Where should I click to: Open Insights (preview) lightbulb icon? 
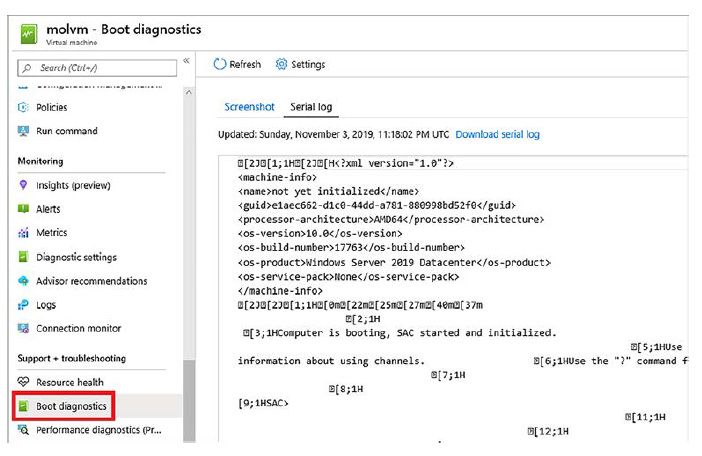(25, 185)
